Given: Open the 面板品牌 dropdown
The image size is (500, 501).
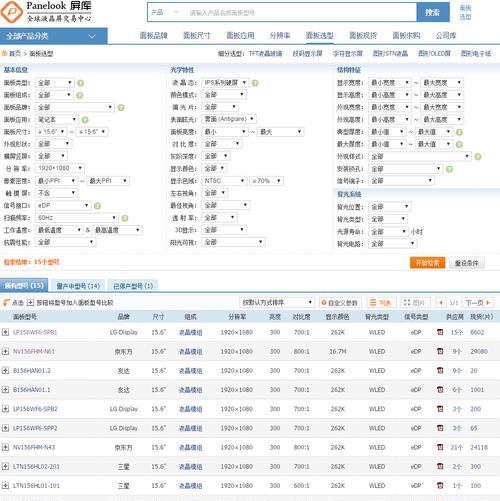Looking at the screenshot, I should tap(75, 107).
